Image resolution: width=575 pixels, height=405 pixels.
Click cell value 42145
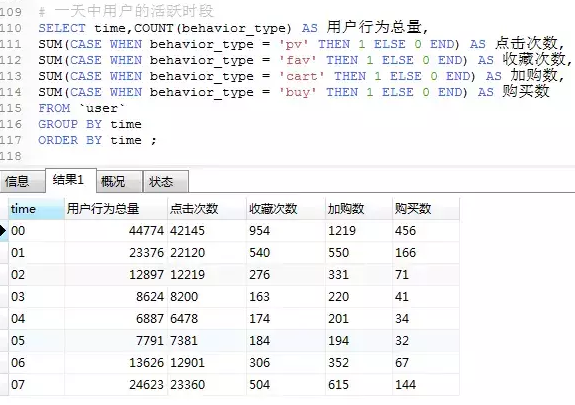click(187, 231)
